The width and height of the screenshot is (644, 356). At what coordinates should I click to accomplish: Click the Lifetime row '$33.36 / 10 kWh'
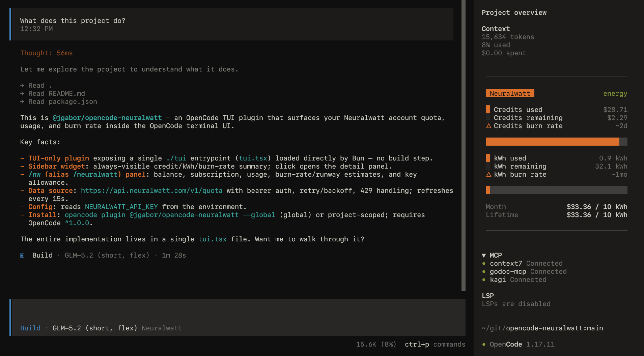(597, 215)
